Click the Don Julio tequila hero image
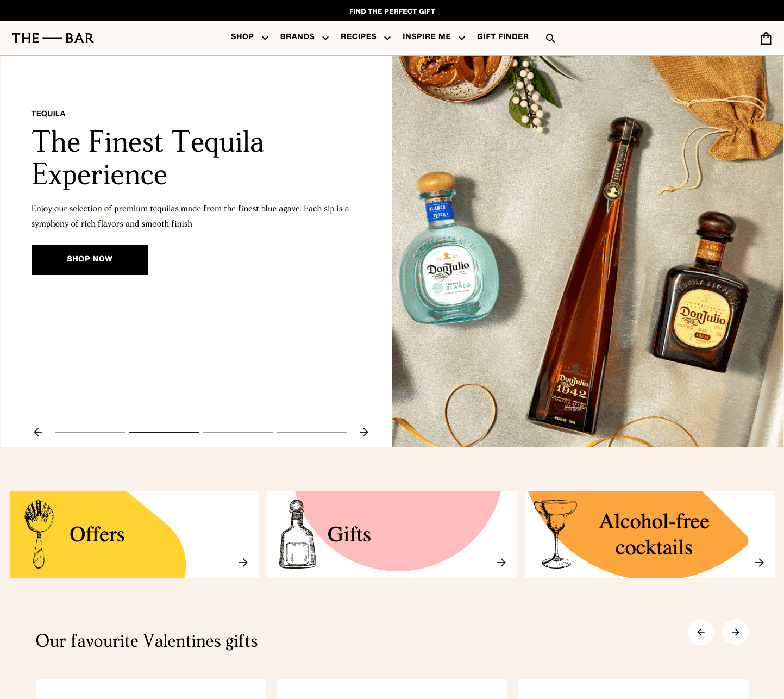 587,252
